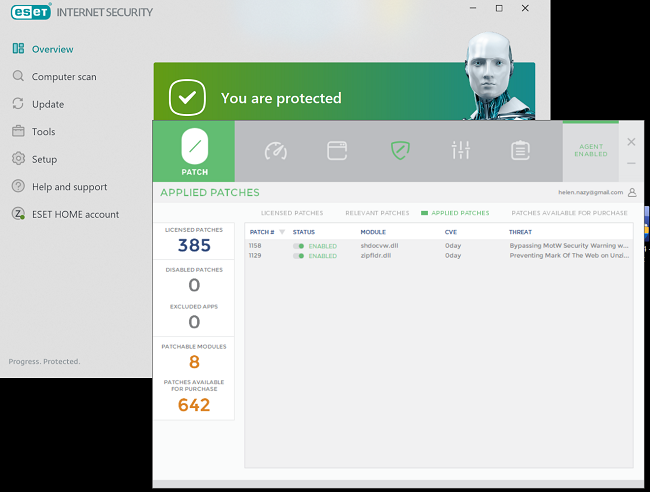Click the protected checkmark icon
Screen dimensions: 650x492
click(x=187, y=97)
